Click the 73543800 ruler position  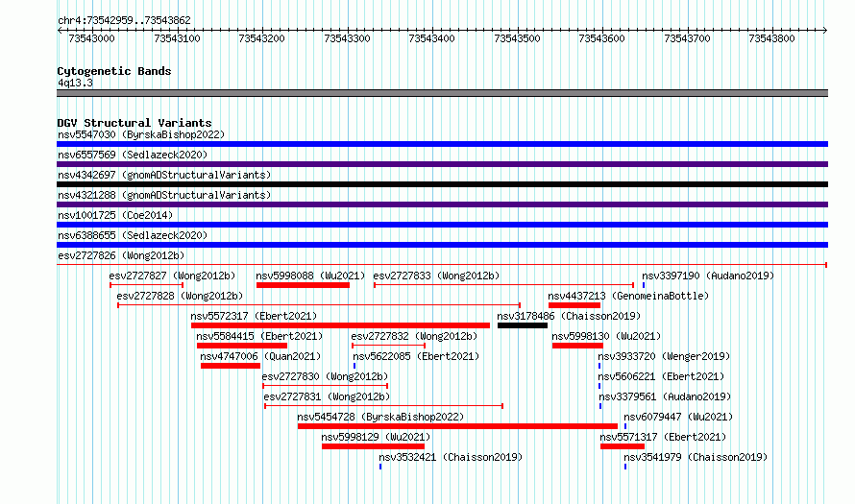point(771,38)
